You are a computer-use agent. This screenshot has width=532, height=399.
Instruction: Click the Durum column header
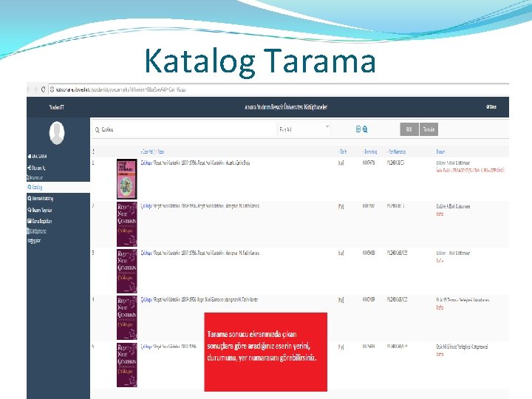point(440,151)
